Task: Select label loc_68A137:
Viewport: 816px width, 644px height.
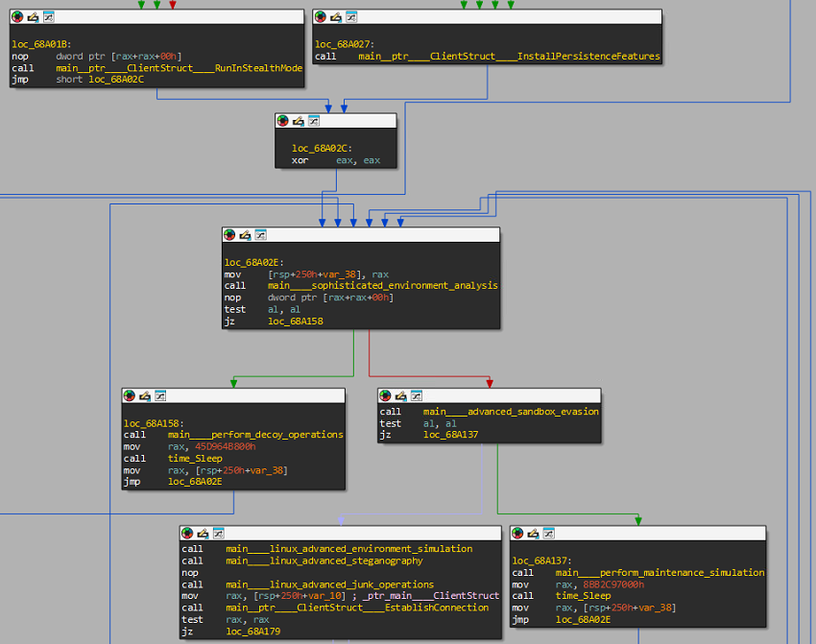Action: (541, 561)
